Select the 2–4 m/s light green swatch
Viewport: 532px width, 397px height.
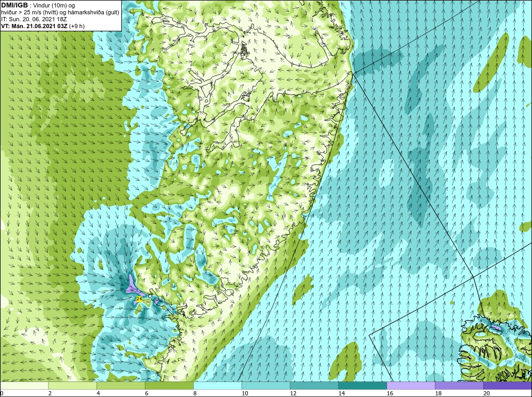[x=72, y=385]
